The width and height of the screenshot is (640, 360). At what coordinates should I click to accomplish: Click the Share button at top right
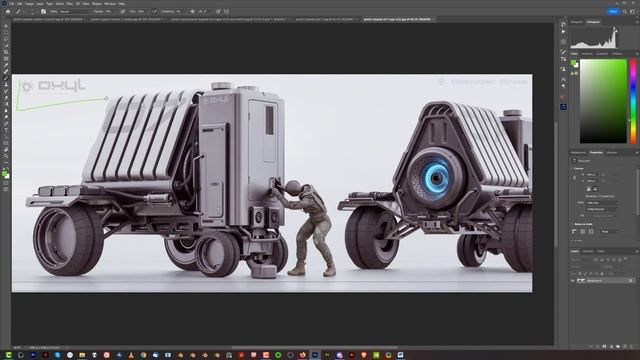[613, 11]
